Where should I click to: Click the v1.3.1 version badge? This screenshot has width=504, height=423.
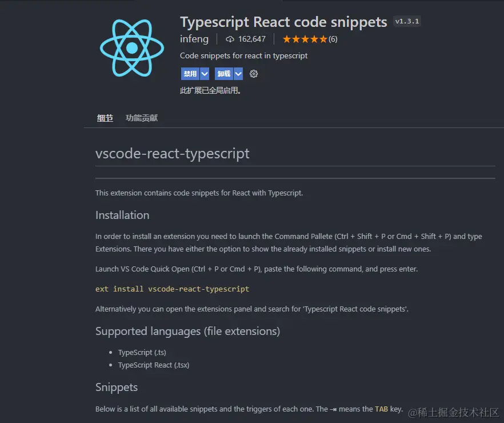point(407,22)
